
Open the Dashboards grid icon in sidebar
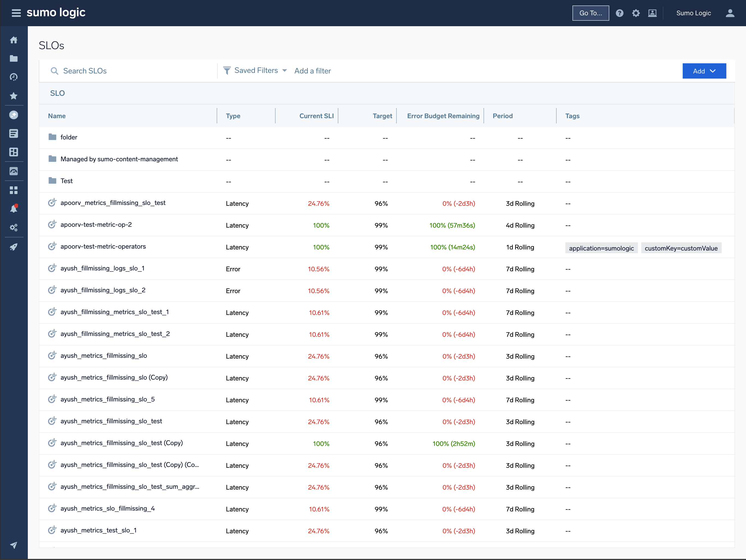(x=14, y=152)
